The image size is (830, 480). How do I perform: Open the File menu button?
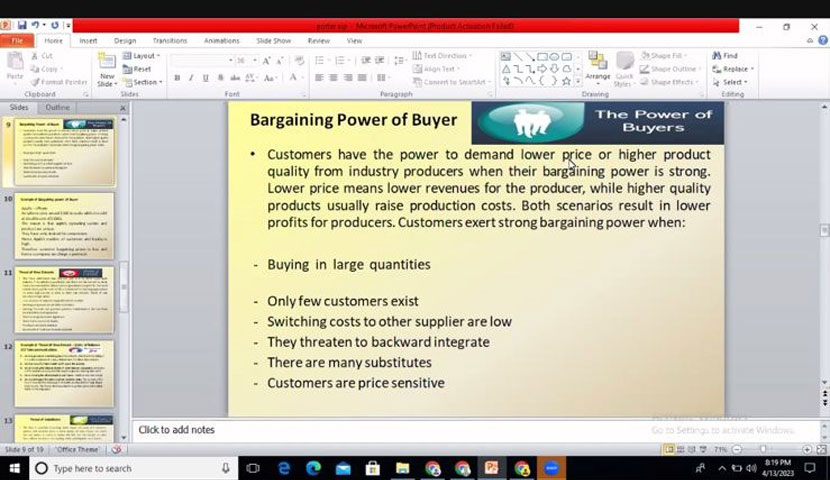(x=16, y=41)
